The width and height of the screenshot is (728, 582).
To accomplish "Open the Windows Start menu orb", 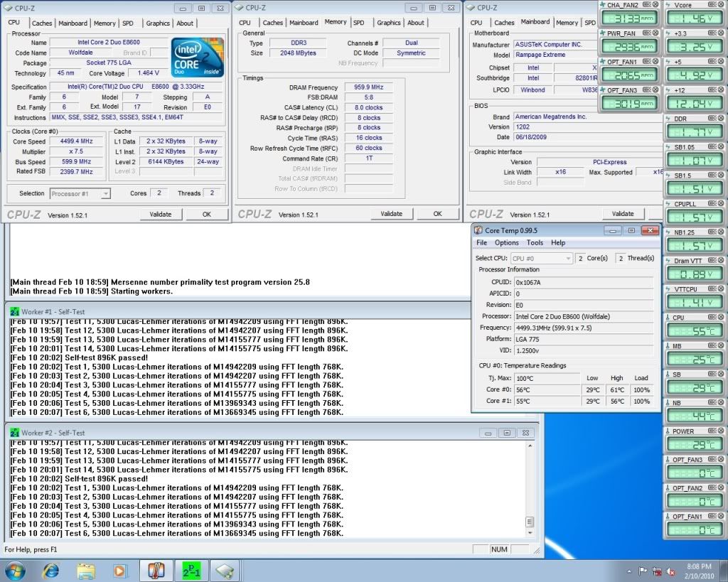I will tap(15, 571).
